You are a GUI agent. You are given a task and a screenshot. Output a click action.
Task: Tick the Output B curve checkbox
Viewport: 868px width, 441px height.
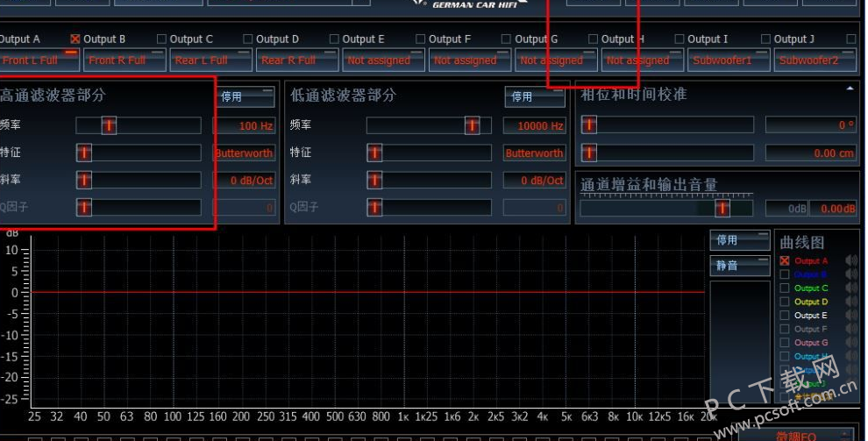tap(785, 274)
